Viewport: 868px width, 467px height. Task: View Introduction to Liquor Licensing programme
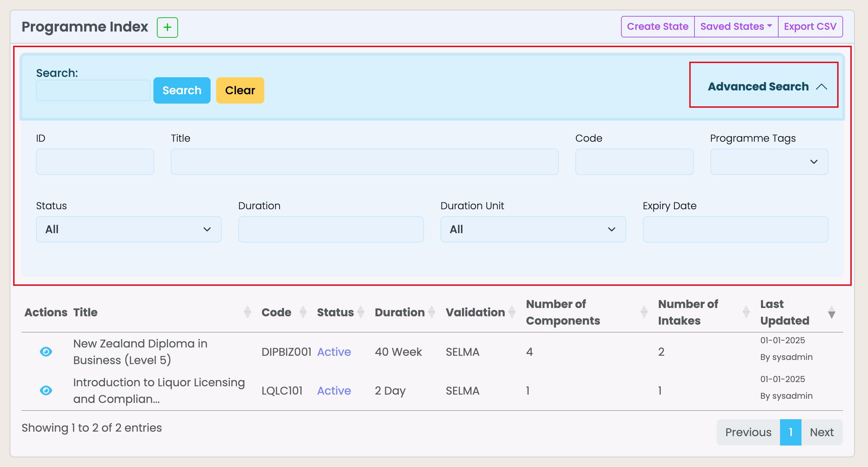(46, 390)
